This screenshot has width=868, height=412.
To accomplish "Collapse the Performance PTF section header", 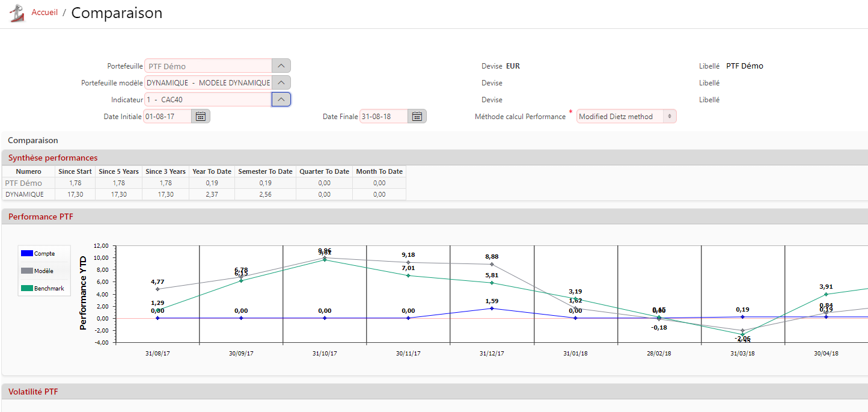I will pyautogui.click(x=41, y=217).
